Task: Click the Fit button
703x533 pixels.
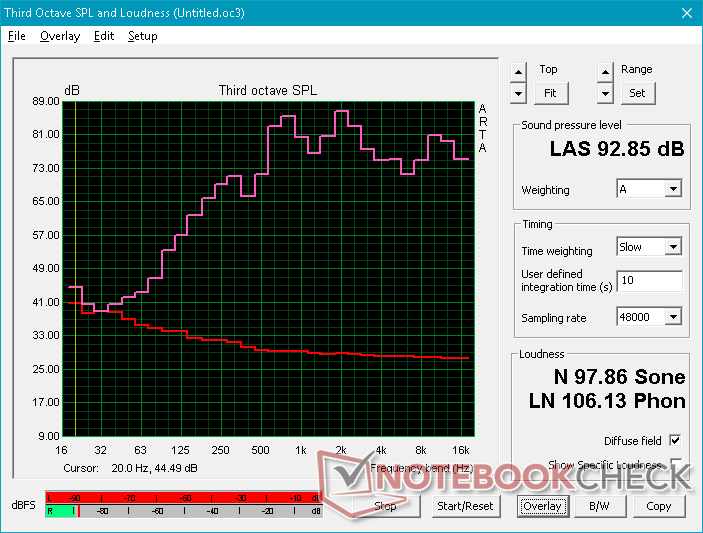Action: (x=550, y=93)
